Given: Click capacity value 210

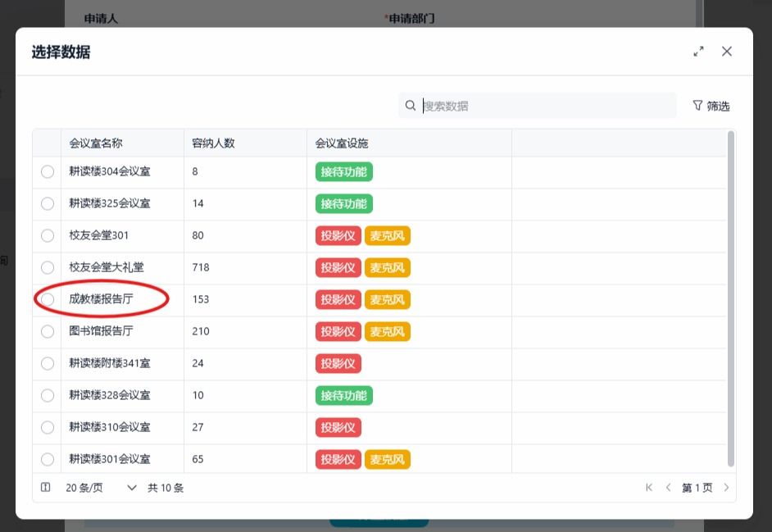Looking at the screenshot, I should (201, 331).
